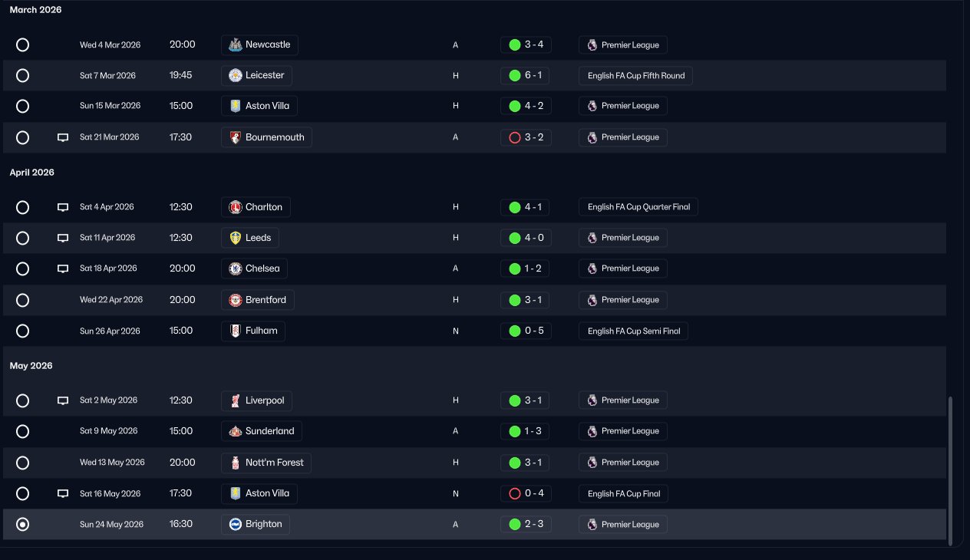The height and width of the screenshot is (560, 970).
Task: Click the Newcastle club badge icon
Action: point(236,45)
